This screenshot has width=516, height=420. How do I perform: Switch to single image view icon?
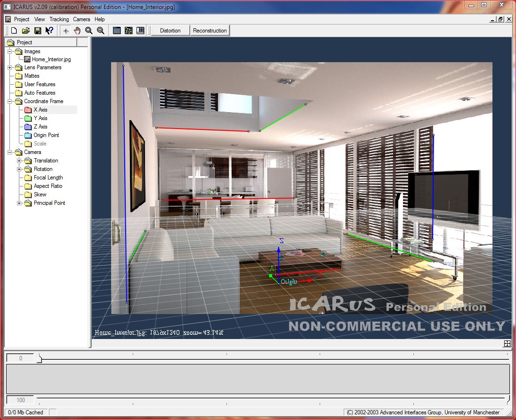(x=116, y=31)
